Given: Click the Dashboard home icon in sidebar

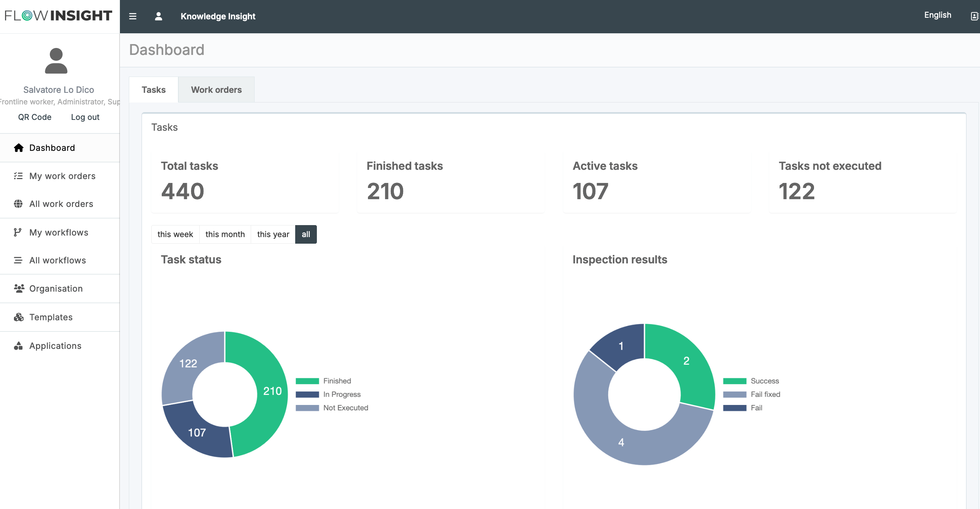Looking at the screenshot, I should [x=19, y=148].
